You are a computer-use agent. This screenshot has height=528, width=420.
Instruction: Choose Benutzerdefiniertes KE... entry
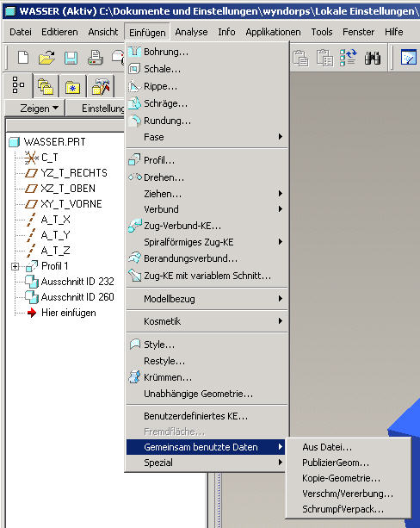coord(207,416)
